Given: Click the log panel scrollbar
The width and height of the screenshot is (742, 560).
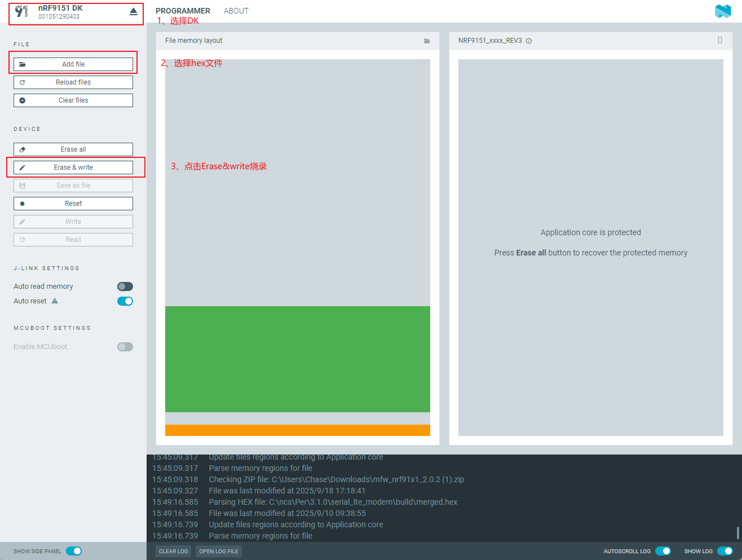Looking at the screenshot, I should [x=738, y=532].
